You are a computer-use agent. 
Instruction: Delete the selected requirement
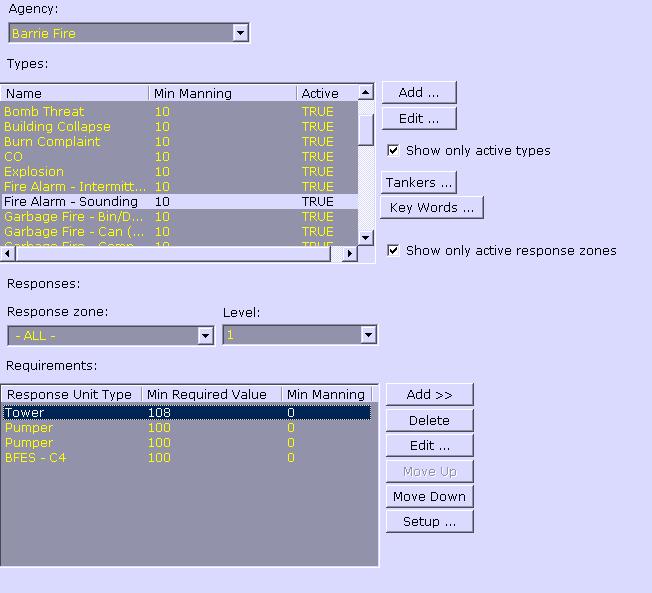pos(429,421)
